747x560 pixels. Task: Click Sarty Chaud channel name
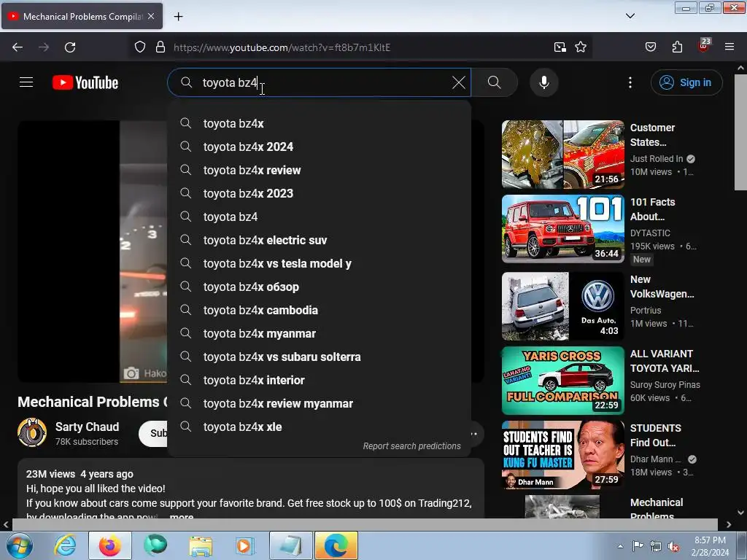(x=88, y=427)
